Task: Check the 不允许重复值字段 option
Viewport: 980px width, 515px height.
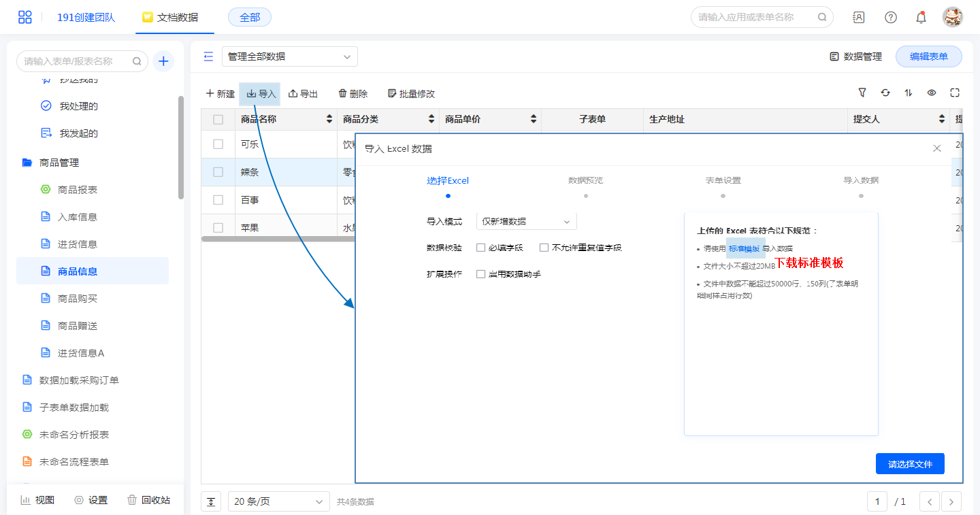Action: 544,248
